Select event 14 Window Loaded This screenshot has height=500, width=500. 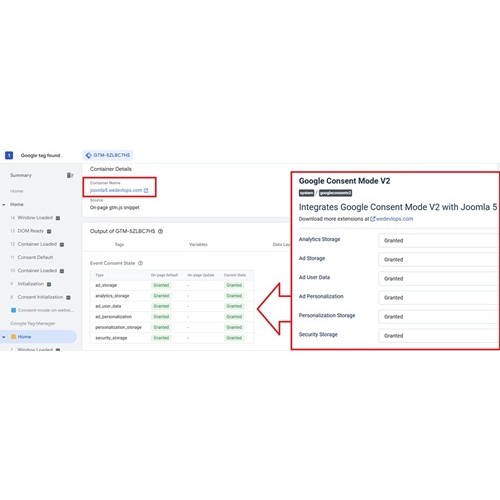[32, 218]
